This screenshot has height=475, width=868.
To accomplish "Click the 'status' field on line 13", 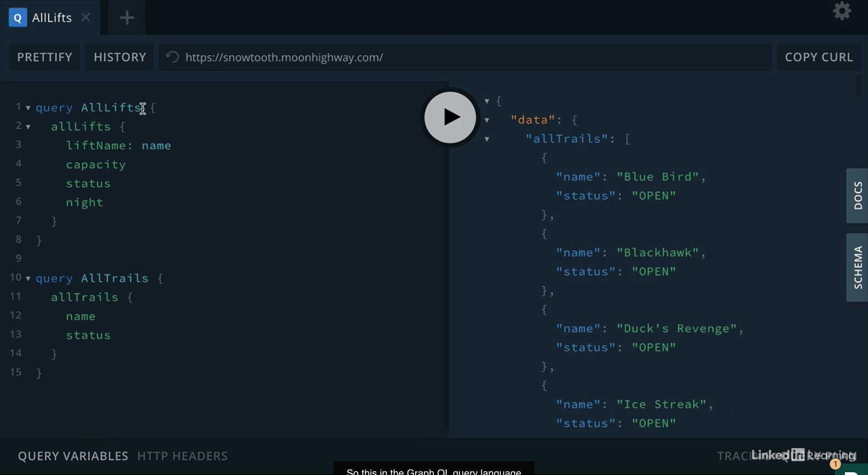I will [88, 335].
